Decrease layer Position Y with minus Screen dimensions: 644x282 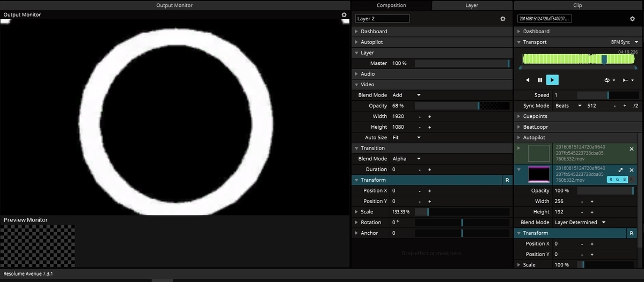click(420, 202)
